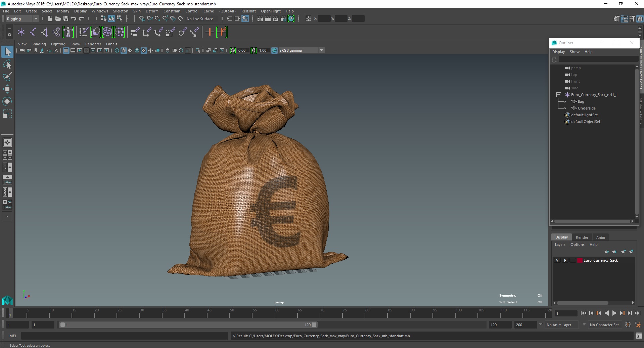The image size is (644, 348).
Task: Click the red layer color swatch
Action: click(x=580, y=260)
